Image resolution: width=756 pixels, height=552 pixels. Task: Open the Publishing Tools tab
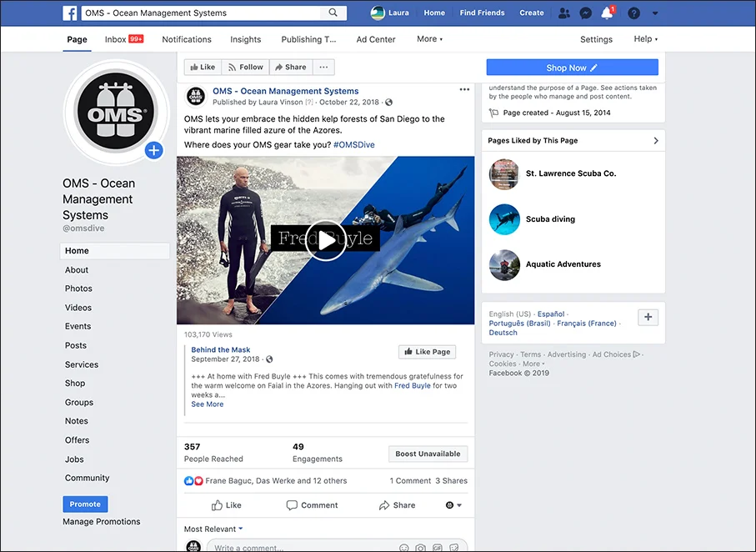pyautogui.click(x=308, y=39)
